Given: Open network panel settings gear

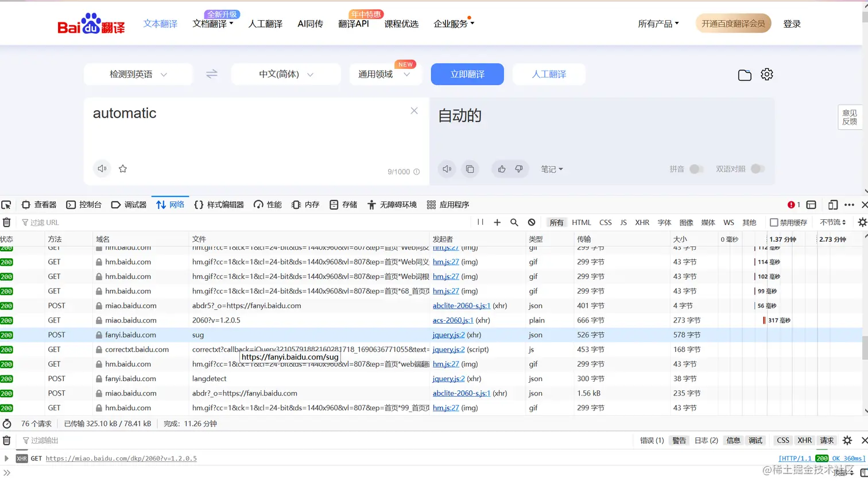Looking at the screenshot, I should click(862, 222).
